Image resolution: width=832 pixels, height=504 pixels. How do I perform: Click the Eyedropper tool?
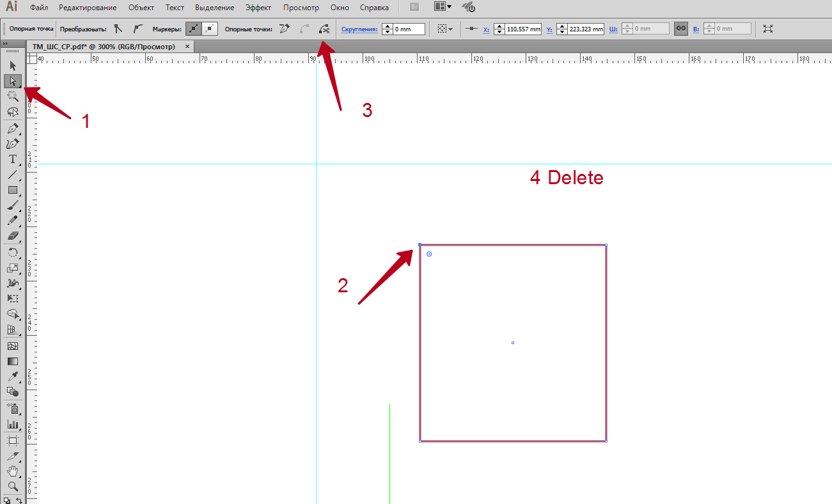click(13, 377)
